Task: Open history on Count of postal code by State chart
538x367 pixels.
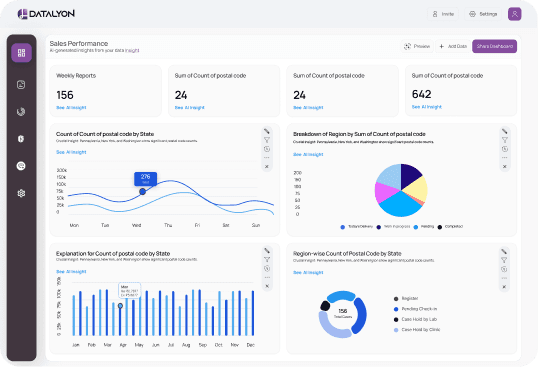Action: tap(267, 149)
